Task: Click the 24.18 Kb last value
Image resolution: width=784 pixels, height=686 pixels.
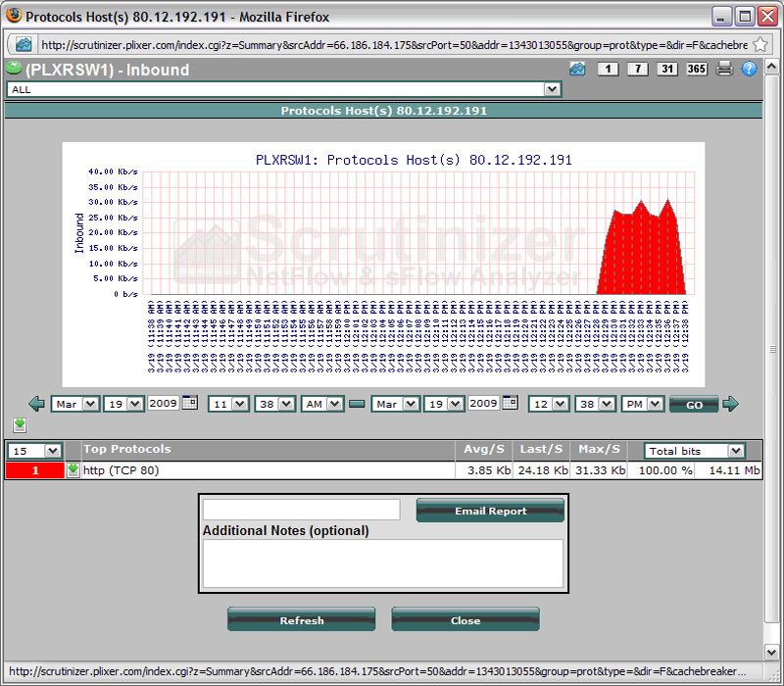Action: pyautogui.click(x=543, y=470)
